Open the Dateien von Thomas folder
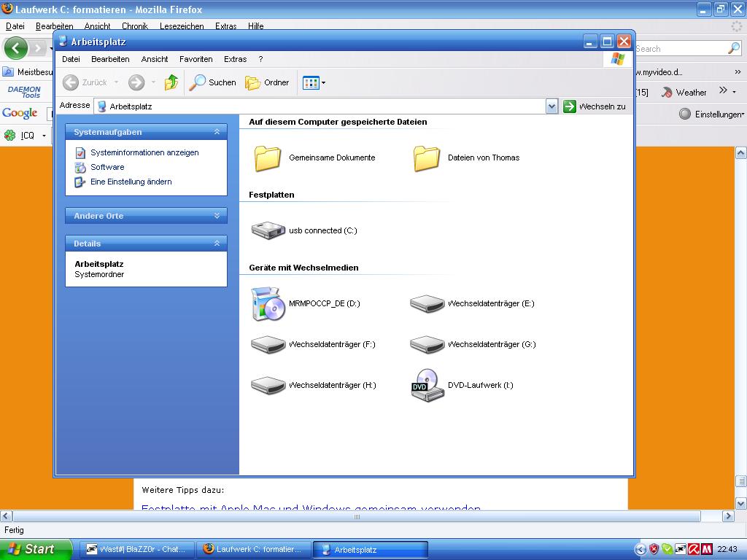 (x=427, y=157)
